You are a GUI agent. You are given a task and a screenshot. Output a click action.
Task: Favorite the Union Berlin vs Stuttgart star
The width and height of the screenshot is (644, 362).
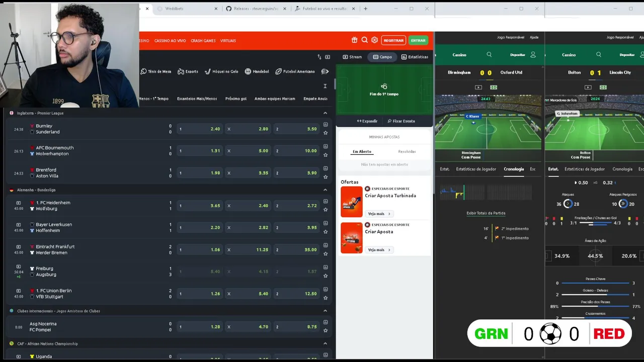[326, 298]
